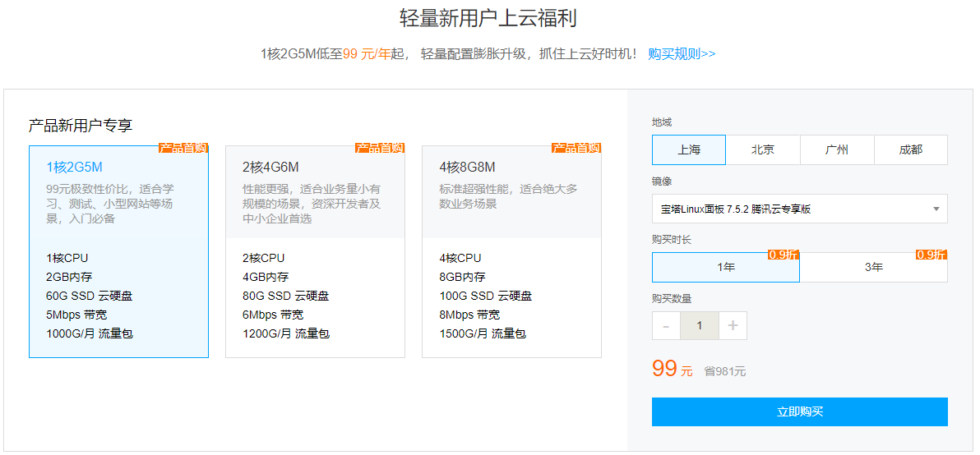Viewport: 980px width, 455px height.
Task: Click 8GB内存 spec text
Action: (463, 277)
